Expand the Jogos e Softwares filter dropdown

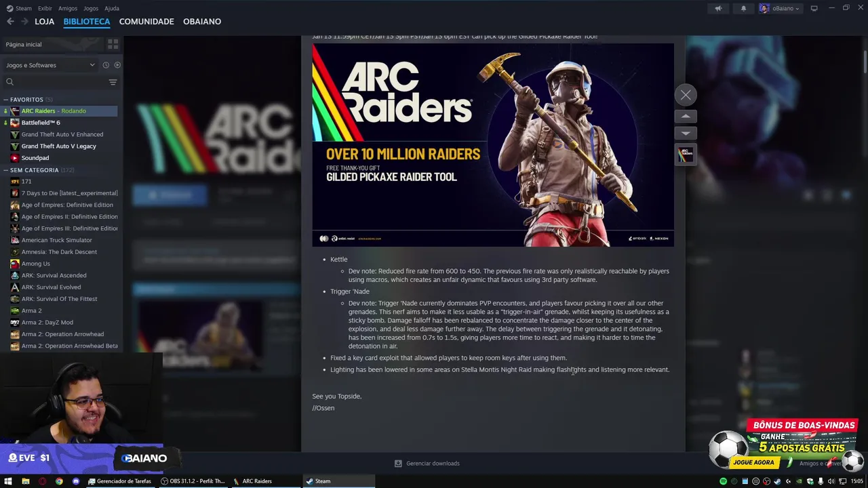pos(50,65)
